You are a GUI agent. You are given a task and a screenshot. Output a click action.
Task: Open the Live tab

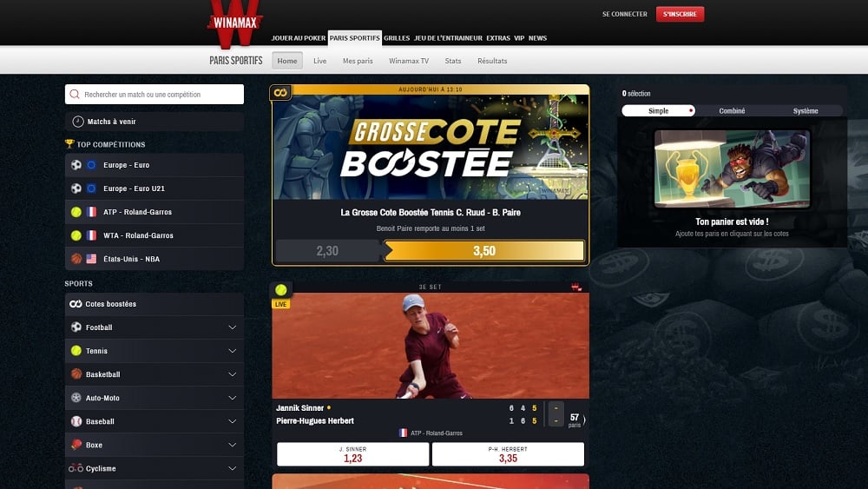(x=319, y=61)
